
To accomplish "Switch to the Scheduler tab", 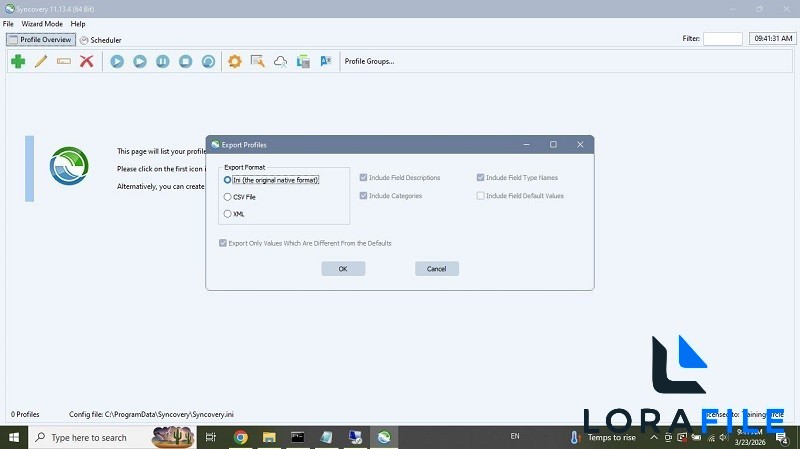I will (x=101, y=40).
